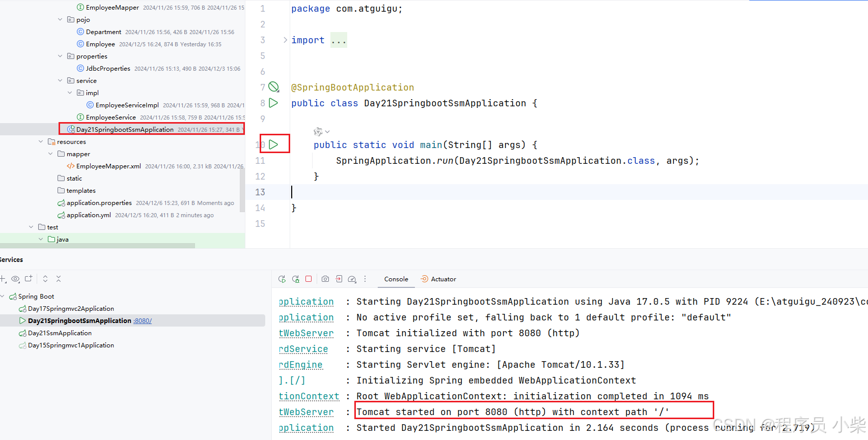This screenshot has width=868, height=440.
Task: Collapse all services tree nodes
Action: click(59, 279)
